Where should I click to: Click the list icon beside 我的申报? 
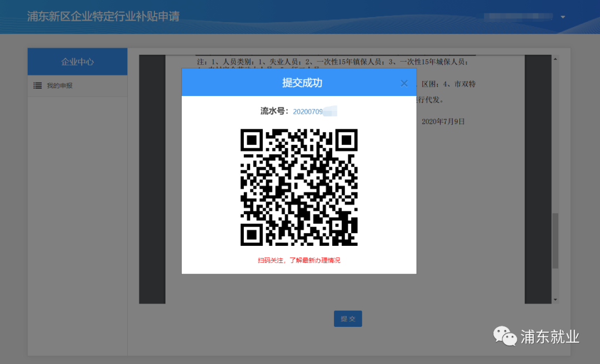38,85
